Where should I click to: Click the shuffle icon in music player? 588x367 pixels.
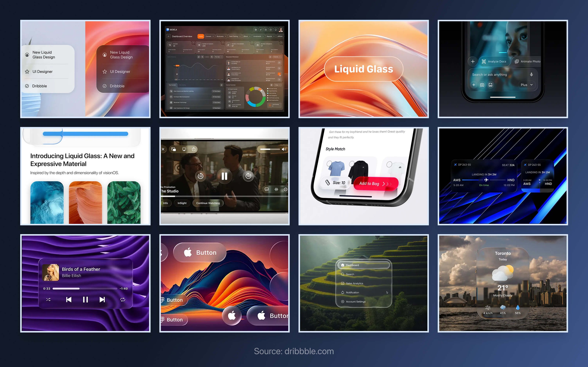point(48,299)
